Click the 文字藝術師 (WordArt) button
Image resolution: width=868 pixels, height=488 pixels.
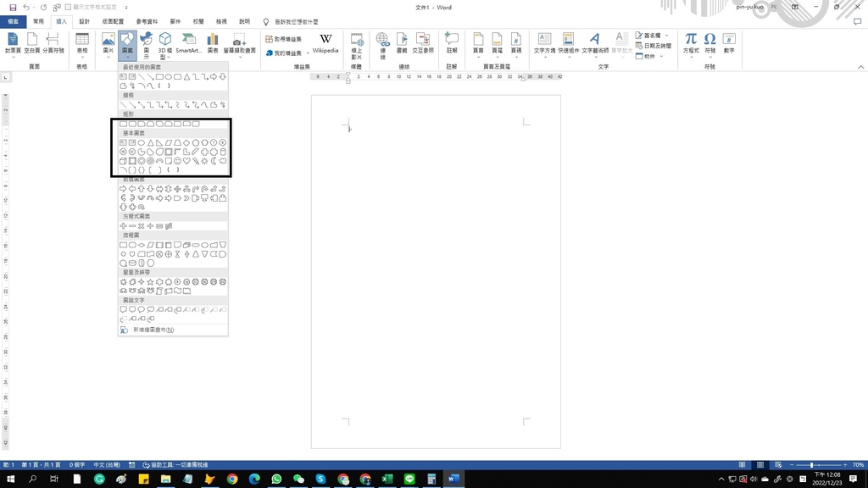click(x=594, y=45)
